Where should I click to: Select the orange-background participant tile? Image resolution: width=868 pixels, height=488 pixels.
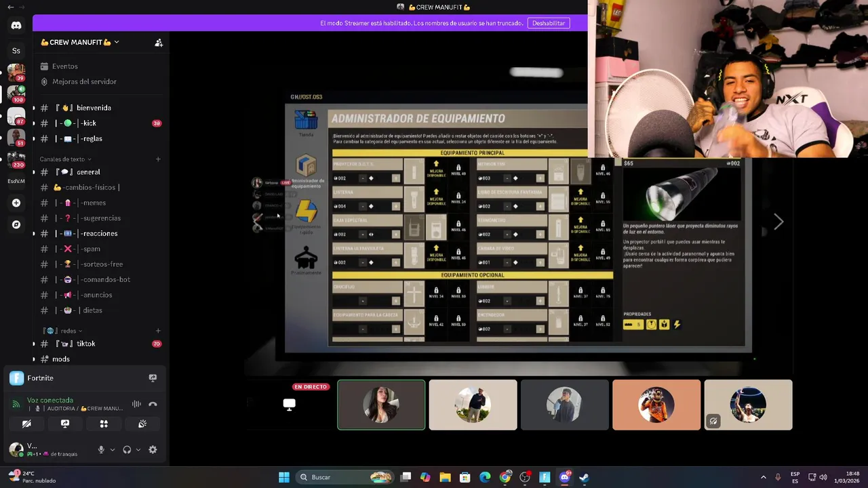click(656, 405)
